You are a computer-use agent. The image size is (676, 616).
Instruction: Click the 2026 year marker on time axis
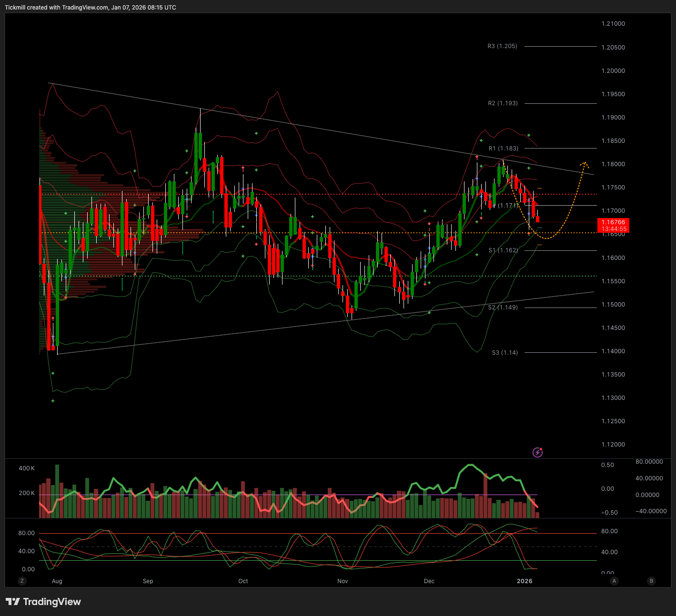[525, 581]
